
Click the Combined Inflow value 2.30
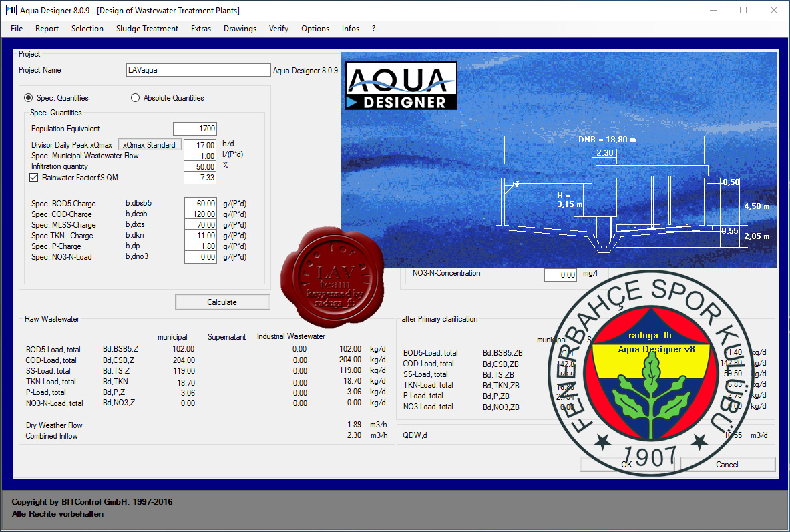[354, 435]
